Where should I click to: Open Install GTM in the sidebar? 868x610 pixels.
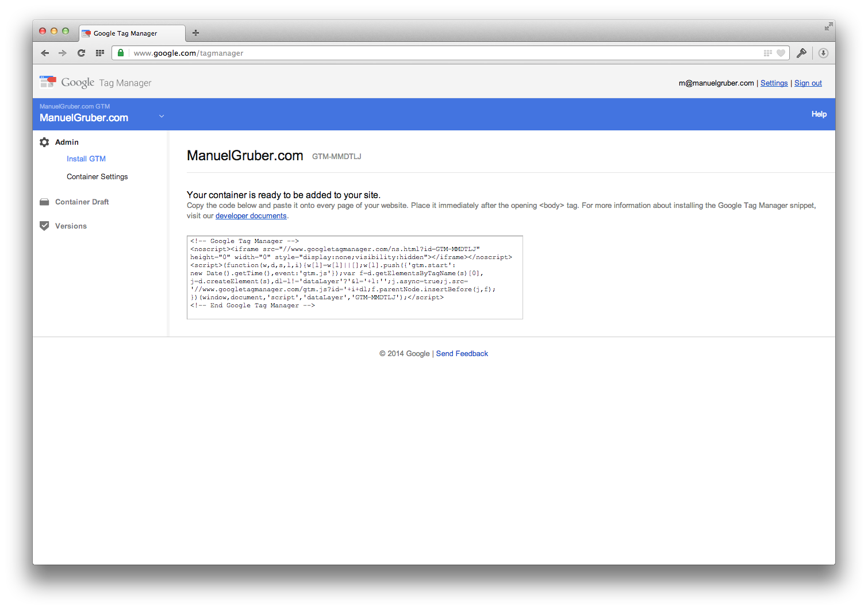[86, 159]
